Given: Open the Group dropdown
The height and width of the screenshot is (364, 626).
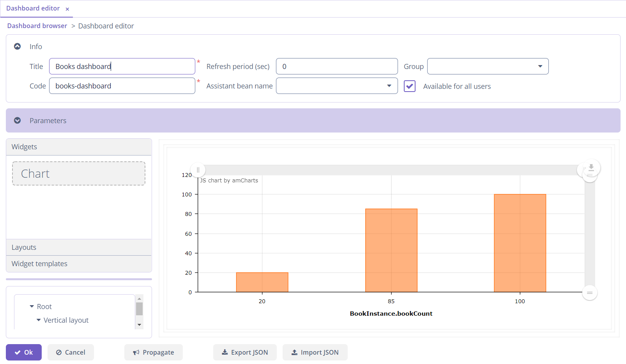Looking at the screenshot, I should pos(540,66).
